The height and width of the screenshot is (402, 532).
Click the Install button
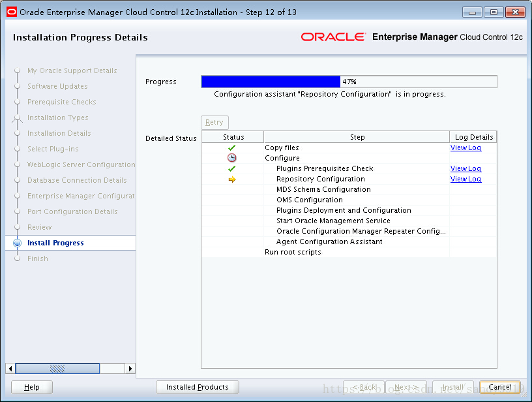[x=452, y=387]
